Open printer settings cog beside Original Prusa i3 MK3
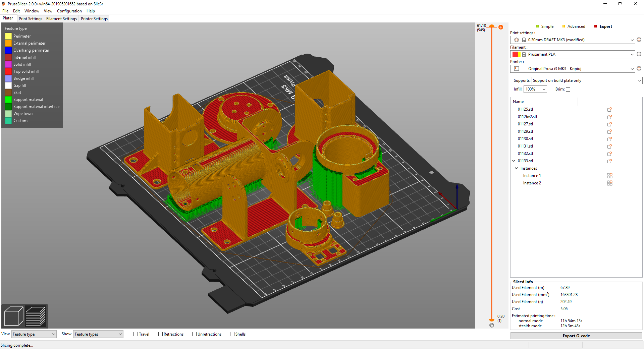The height and width of the screenshot is (349, 644). click(639, 68)
